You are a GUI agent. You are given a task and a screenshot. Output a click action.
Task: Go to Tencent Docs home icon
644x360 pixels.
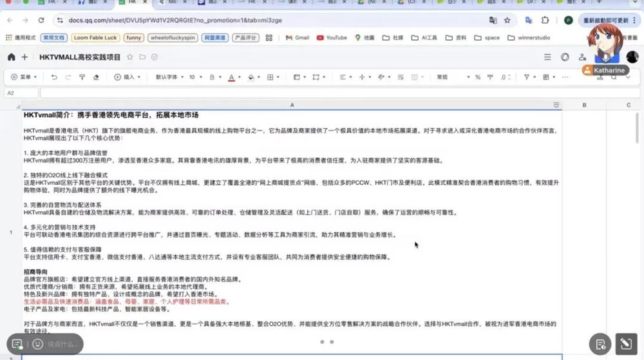[x=12, y=57]
